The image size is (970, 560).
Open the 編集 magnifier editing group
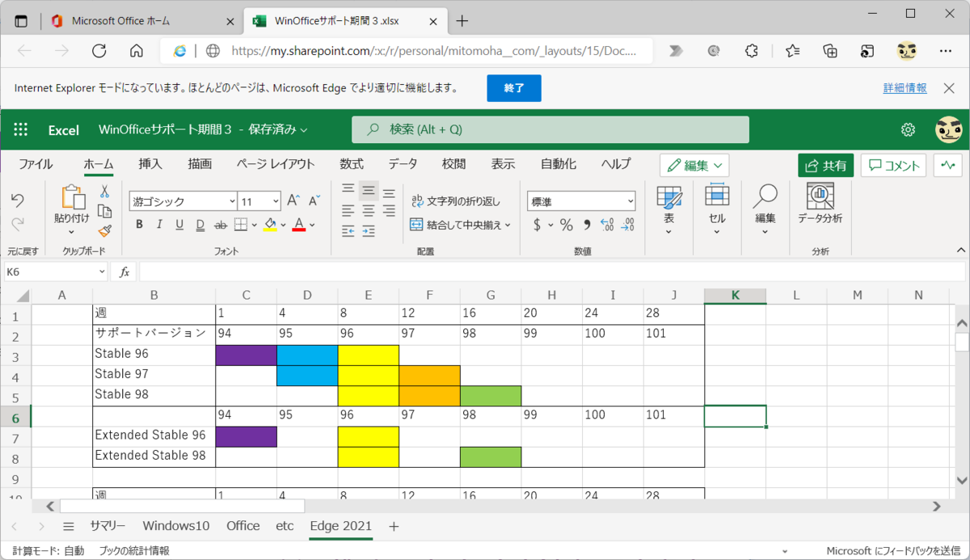click(x=765, y=208)
